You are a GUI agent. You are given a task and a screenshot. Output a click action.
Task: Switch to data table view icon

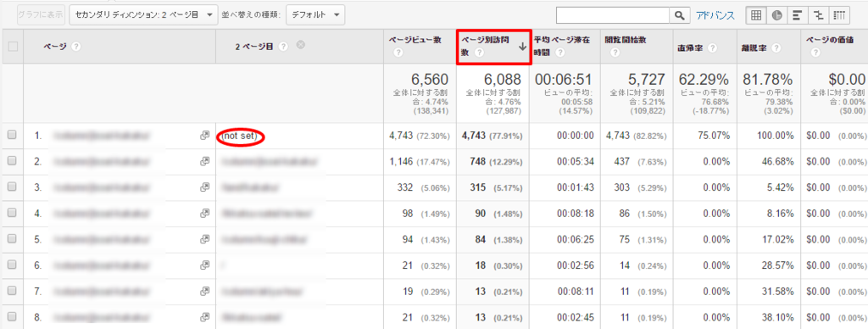pos(756,15)
